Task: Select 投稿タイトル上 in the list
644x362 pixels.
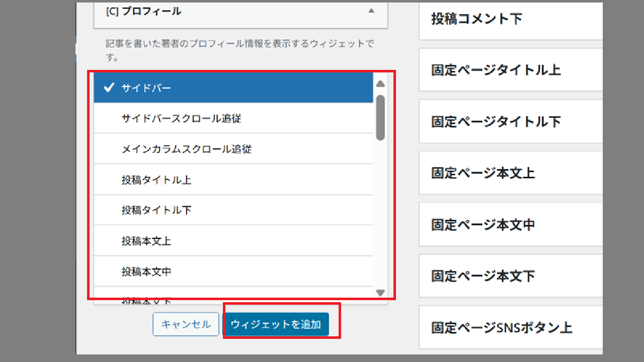Action: (233, 180)
